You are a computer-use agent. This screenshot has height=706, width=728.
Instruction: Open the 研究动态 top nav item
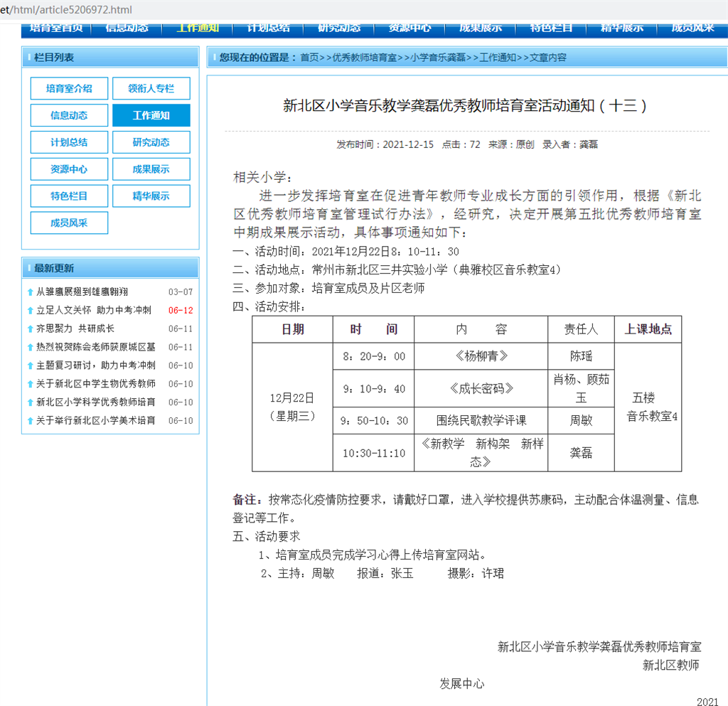coord(339,28)
